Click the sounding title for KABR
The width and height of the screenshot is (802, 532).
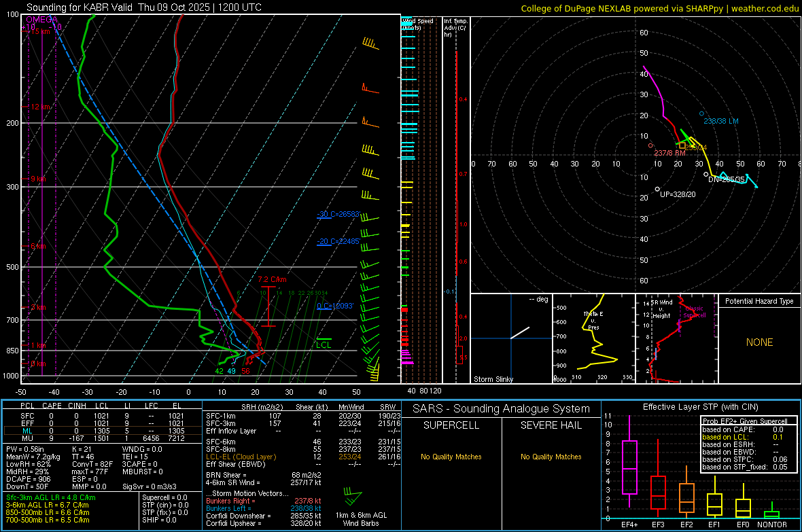tap(143, 7)
